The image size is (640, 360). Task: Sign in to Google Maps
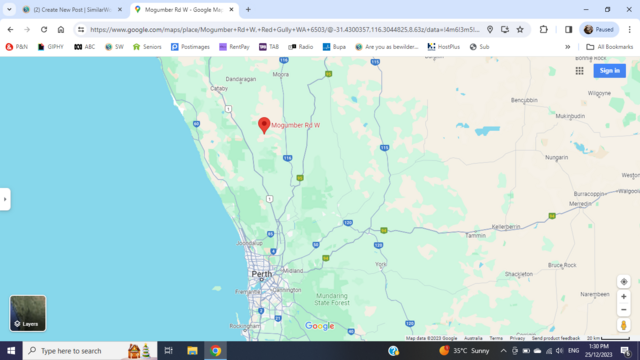(x=609, y=71)
